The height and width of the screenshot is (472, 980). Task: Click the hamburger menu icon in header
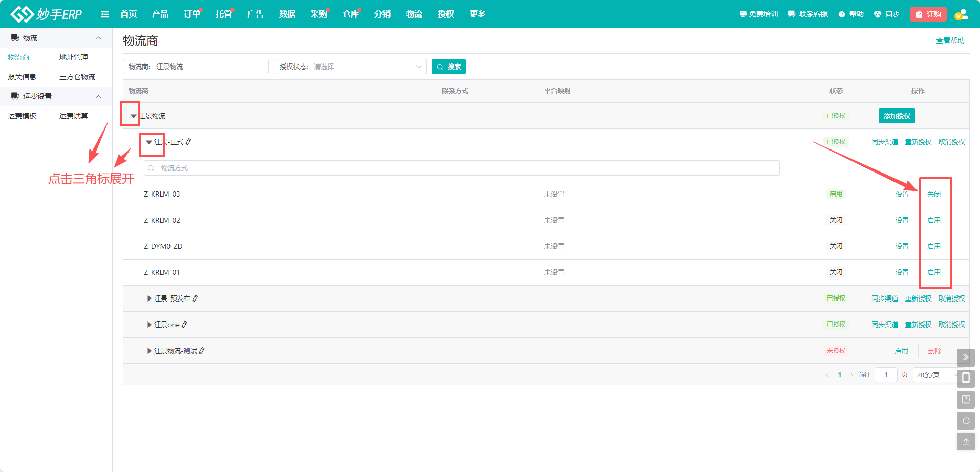coord(105,14)
